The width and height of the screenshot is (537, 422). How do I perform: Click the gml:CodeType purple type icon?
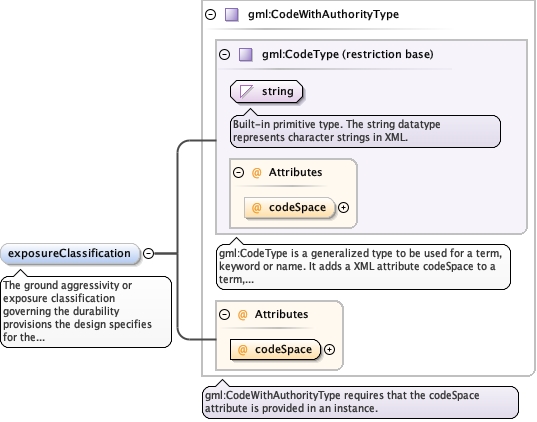tap(246, 54)
